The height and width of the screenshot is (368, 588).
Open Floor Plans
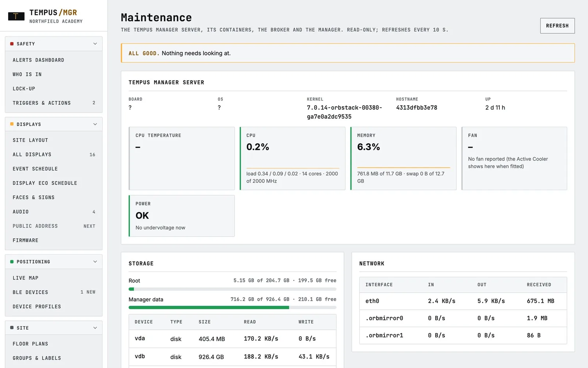click(x=54, y=344)
